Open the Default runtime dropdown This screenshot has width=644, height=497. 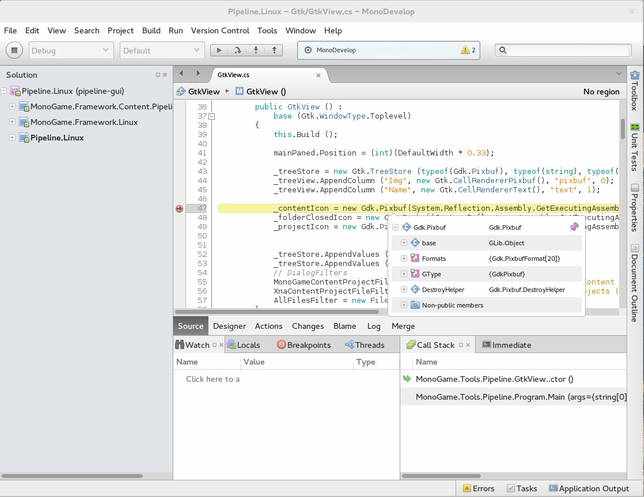tap(161, 51)
